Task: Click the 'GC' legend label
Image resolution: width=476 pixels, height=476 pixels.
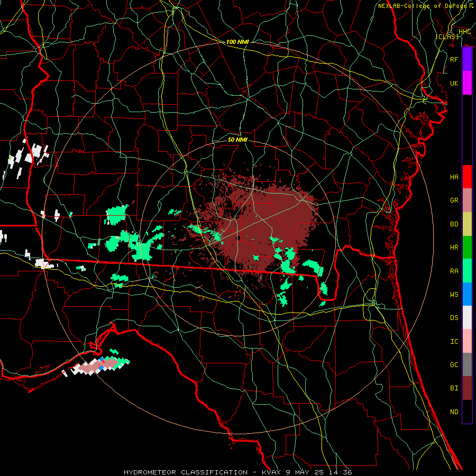Action: (454, 365)
